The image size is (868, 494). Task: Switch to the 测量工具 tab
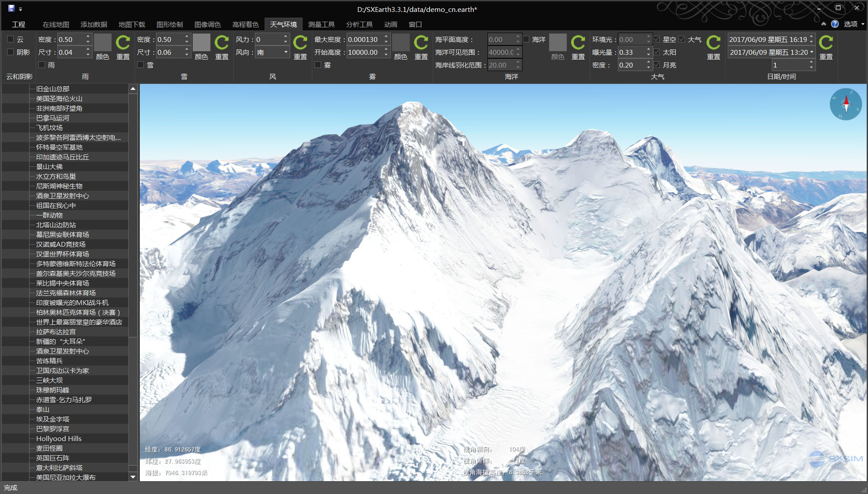(x=322, y=24)
